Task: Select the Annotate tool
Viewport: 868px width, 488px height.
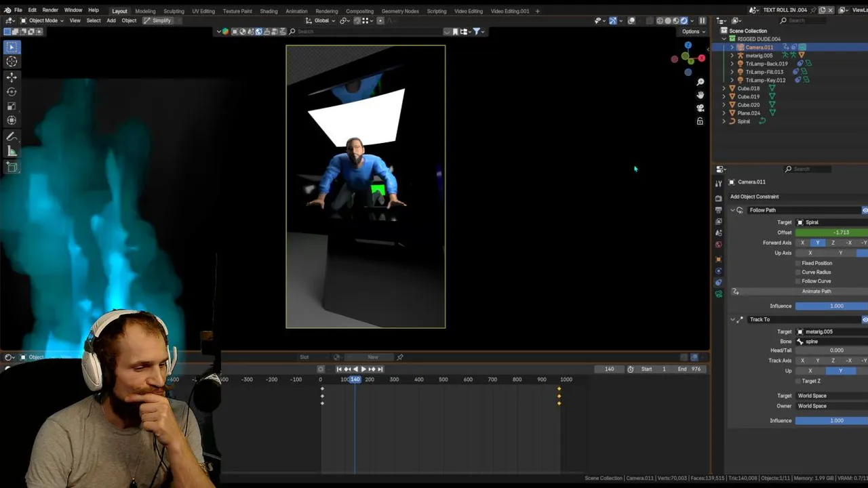Action: coord(12,137)
